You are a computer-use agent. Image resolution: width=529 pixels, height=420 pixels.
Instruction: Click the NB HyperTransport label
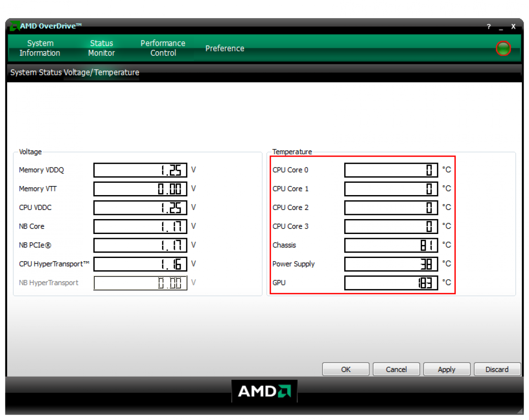click(48, 283)
